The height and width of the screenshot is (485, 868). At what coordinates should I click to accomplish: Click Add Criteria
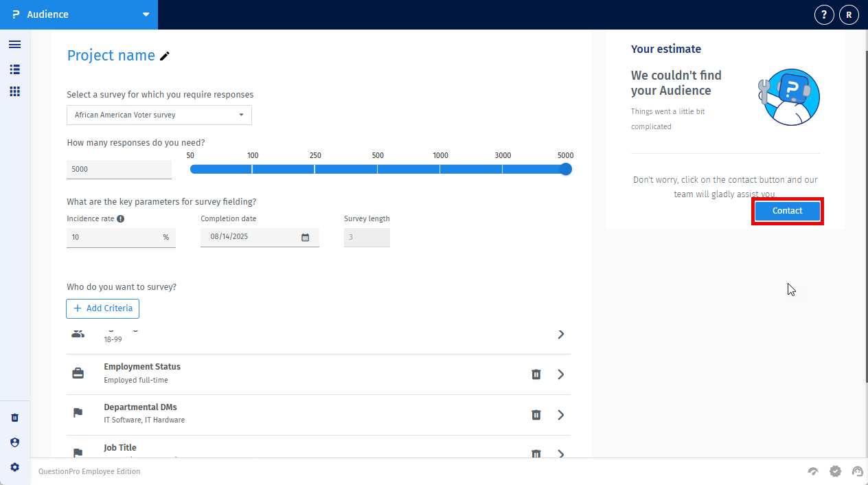[x=102, y=308]
